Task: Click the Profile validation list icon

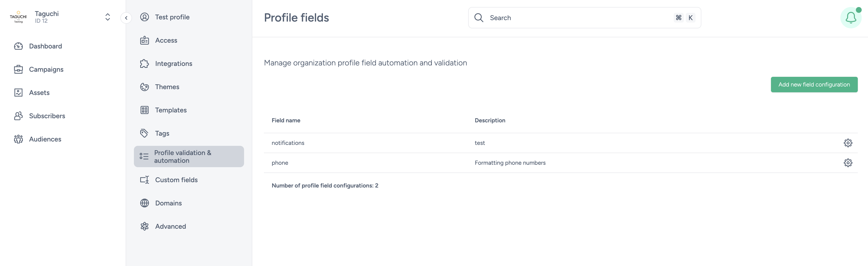Action: click(144, 156)
